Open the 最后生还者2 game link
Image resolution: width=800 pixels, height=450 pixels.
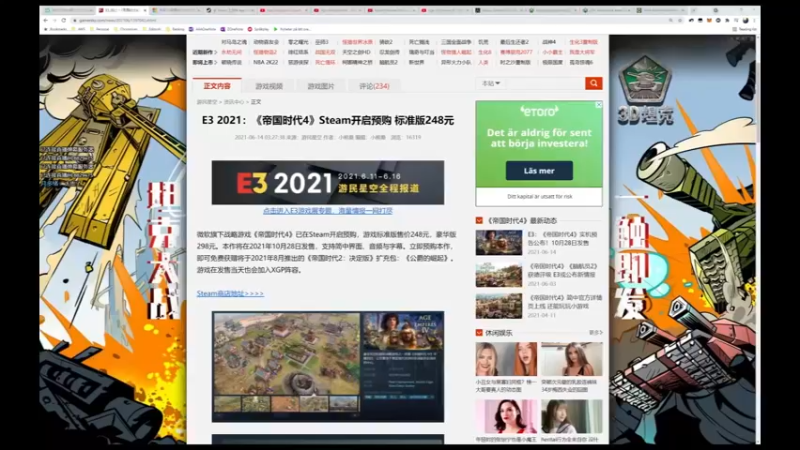pos(514,42)
